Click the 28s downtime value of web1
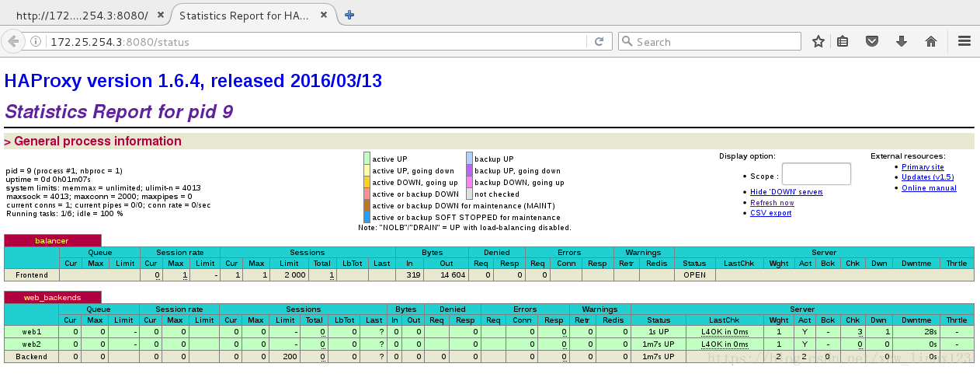980x374 pixels. pos(931,331)
